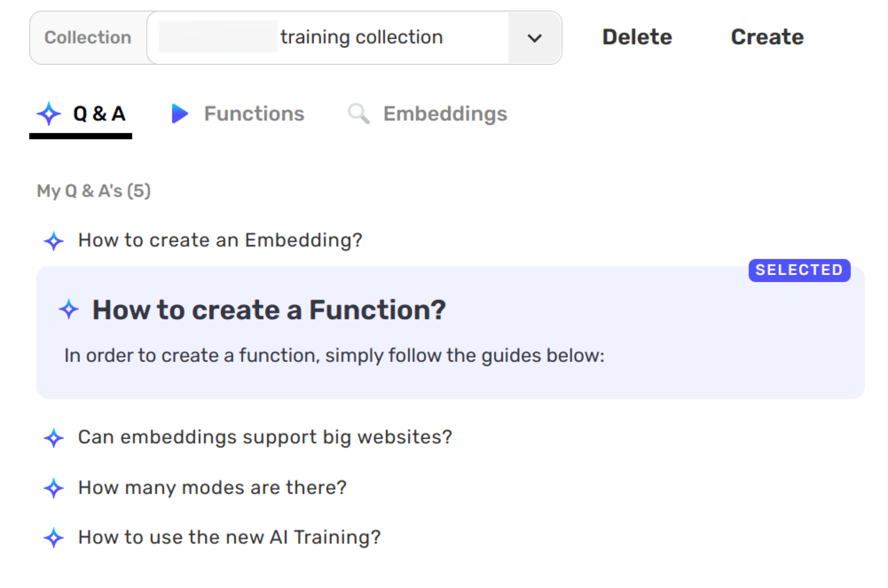888x588 pixels.
Task: Click sparkle icon next to 'How to create a Function?'
Action: [x=69, y=310]
